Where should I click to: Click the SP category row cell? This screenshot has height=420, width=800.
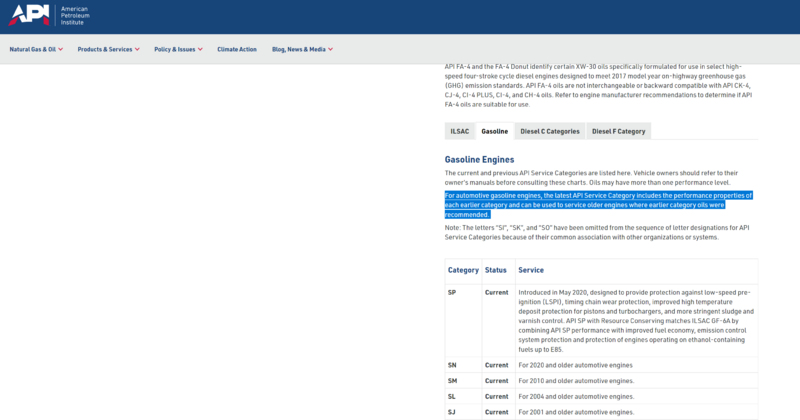[452, 292]
